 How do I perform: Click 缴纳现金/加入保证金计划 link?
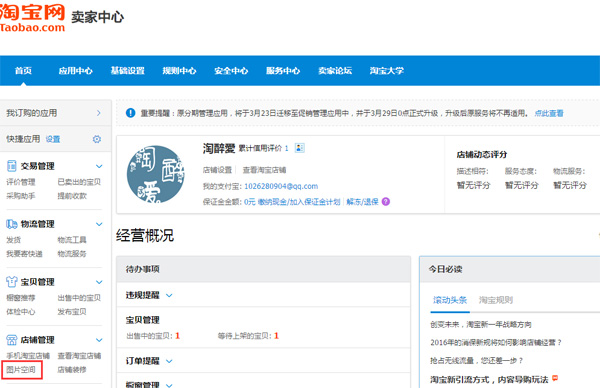coord(299,202)
